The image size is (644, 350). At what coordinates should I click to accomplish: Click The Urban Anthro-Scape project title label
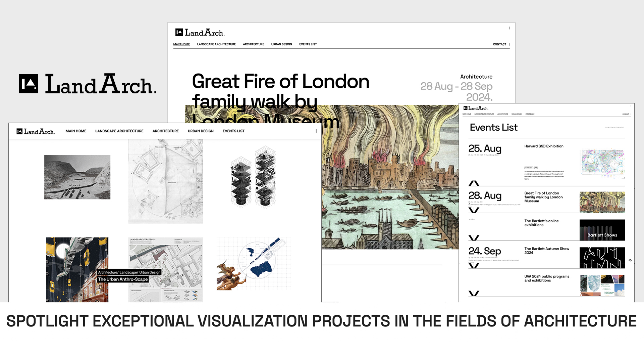(x=123, y=279)
